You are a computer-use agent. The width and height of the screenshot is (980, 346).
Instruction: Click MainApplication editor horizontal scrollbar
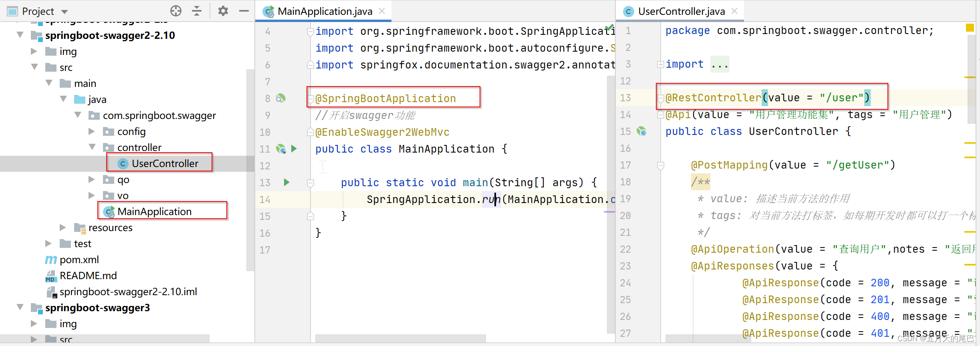pyautogui.click(x=401, y=338)
